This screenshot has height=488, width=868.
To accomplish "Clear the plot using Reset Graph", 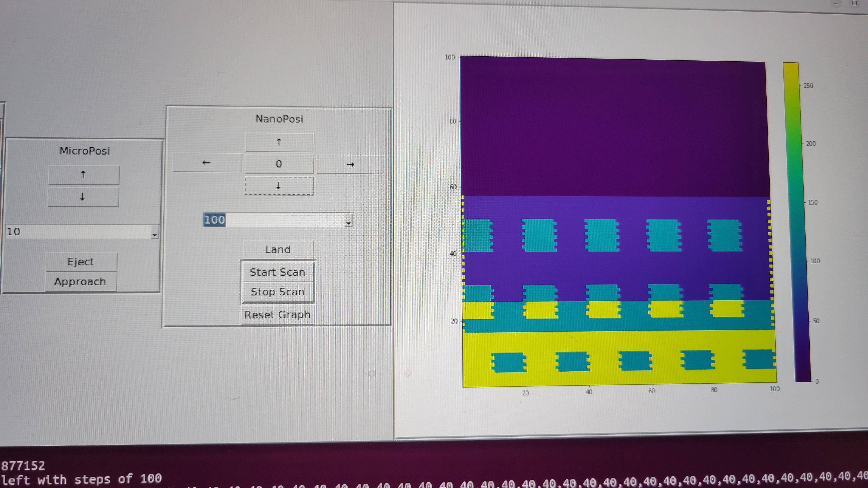I will coord(277,315).
